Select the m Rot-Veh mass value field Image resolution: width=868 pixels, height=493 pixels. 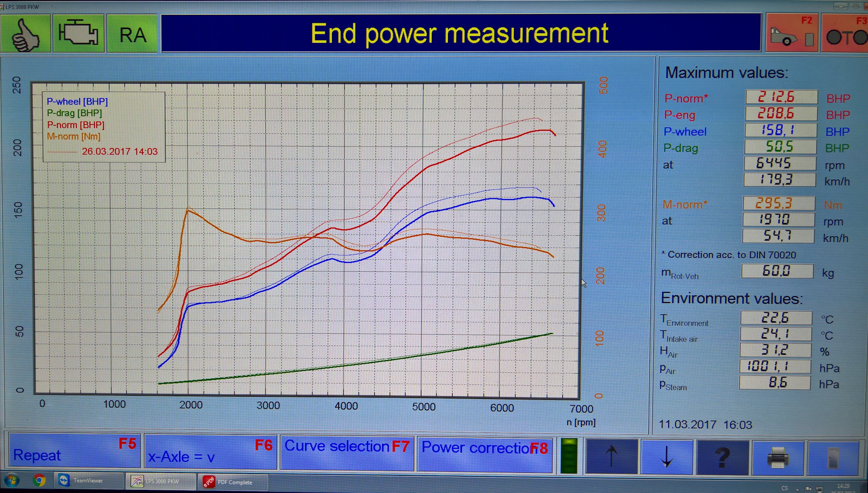point(777,271)
